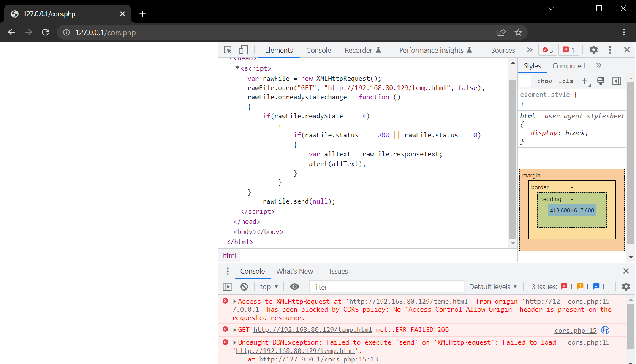The width and height of the screenshot is (636, 364).
Task: Click the 3 Issues summary button
Action: click(567, 287)
